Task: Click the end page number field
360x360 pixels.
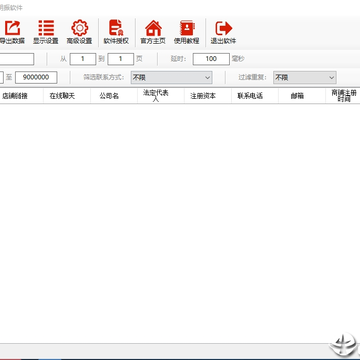Action: pos(121,59)
